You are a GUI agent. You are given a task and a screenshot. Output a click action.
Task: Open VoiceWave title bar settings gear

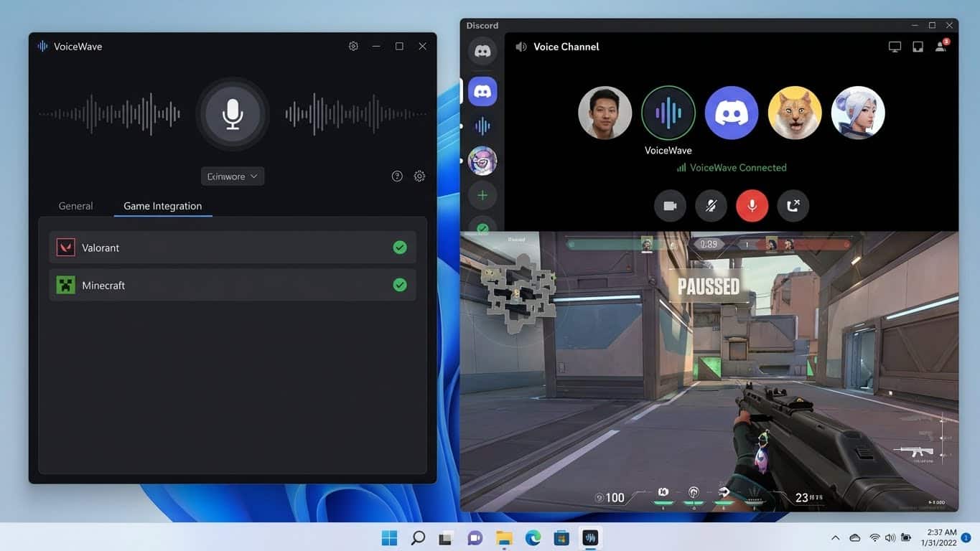click(x=353, y=46)
